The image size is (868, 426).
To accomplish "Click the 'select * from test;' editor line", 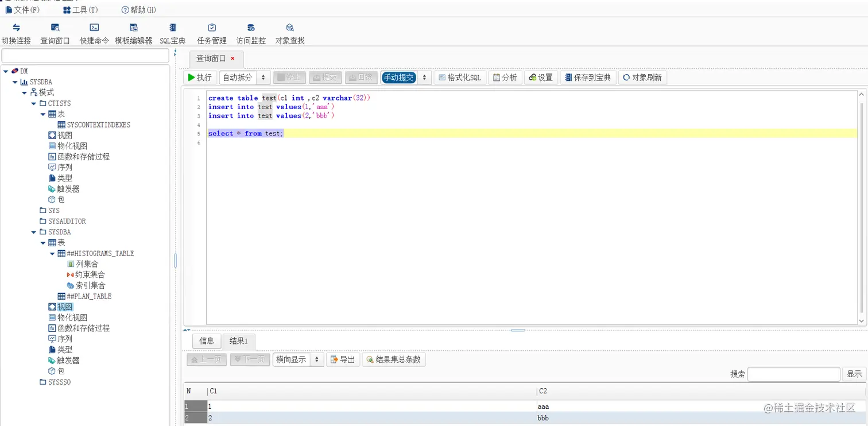I will click(x=532, y=133).
